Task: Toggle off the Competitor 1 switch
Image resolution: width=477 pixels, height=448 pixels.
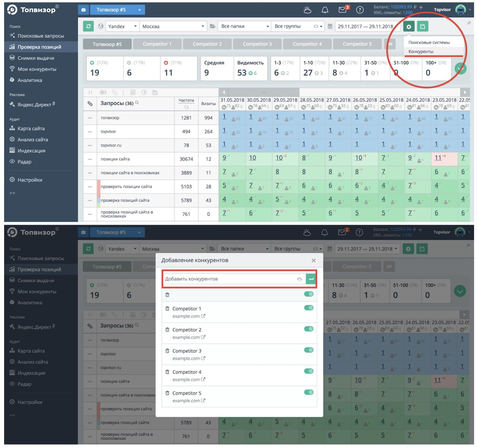Action: pyautogui.click(x=309, y=308)
